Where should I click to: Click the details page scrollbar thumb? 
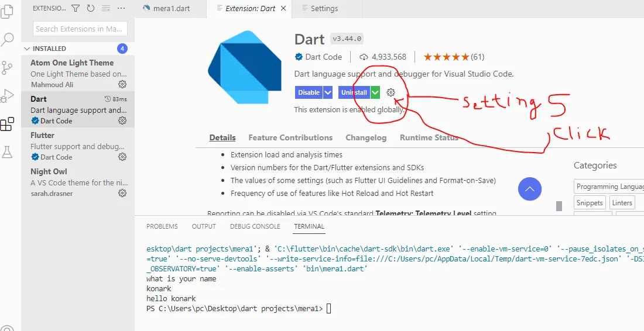(x=559, y=206)
